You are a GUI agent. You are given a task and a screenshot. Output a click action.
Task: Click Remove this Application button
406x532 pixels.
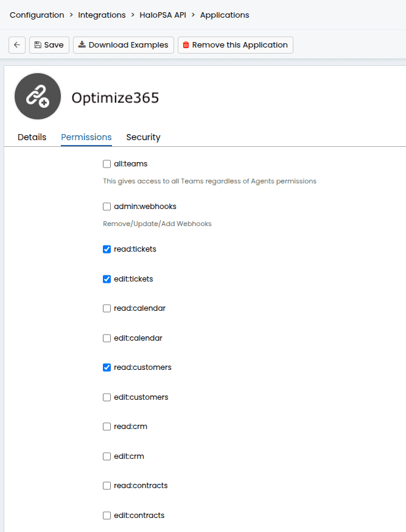pos(236,45)
